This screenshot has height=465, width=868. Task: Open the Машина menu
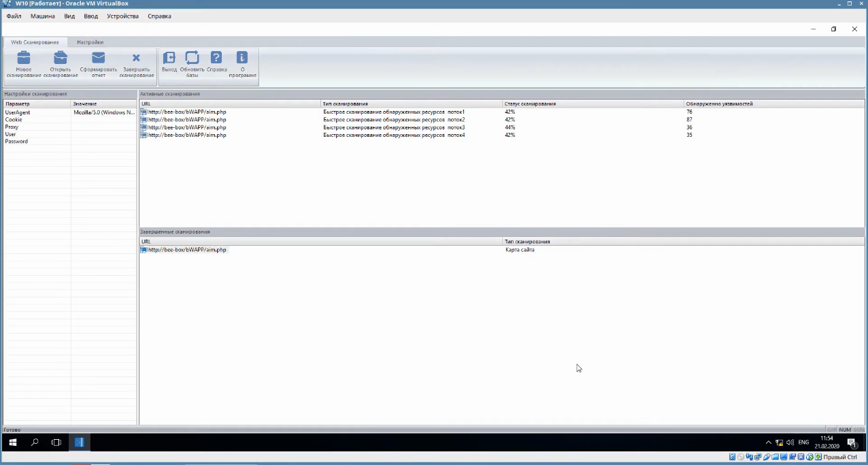(42, 16)
